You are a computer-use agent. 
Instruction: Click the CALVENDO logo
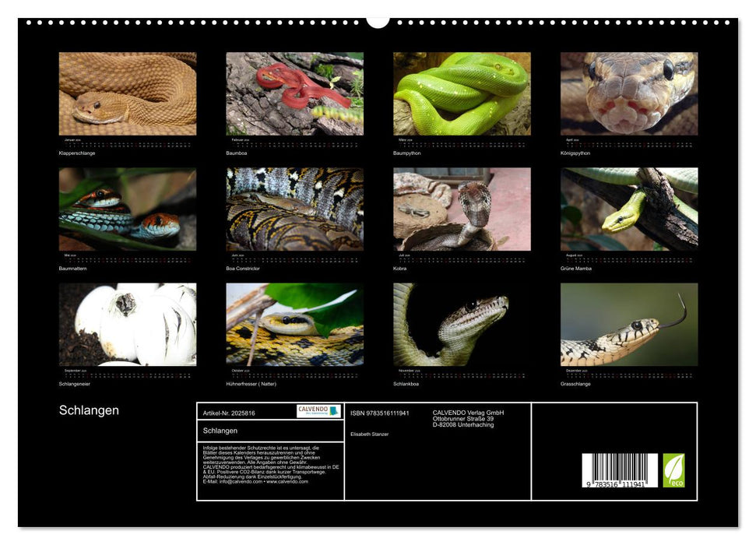pyautogui.click(x=318, y=411)
